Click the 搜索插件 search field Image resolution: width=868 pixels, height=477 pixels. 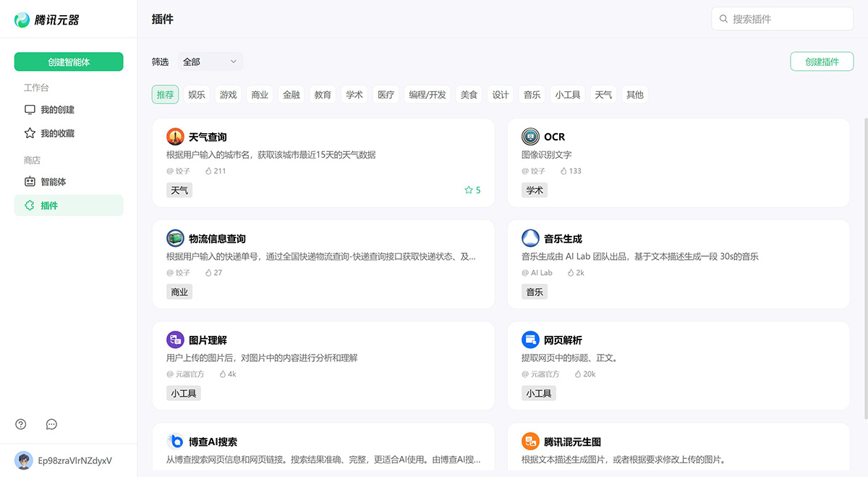click(781, 19)
